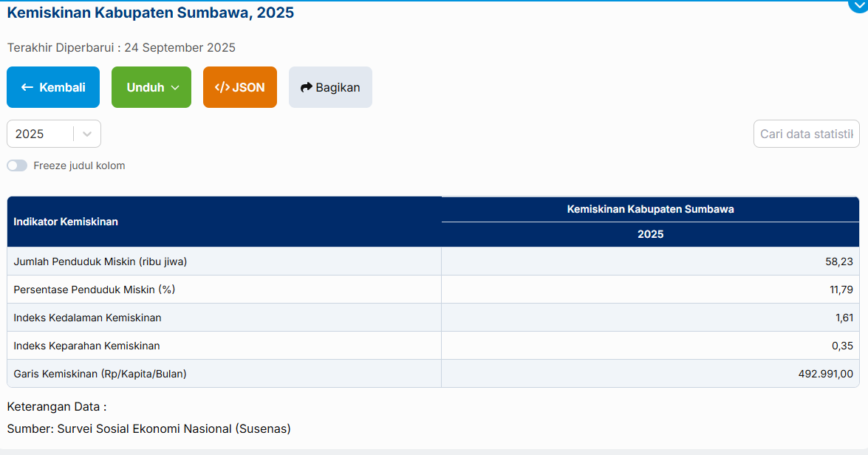Click the Indeks Kedalaman Kemiskinan row label
The width and height of the screenshot is (868, 455).
(x=87, y=318)
